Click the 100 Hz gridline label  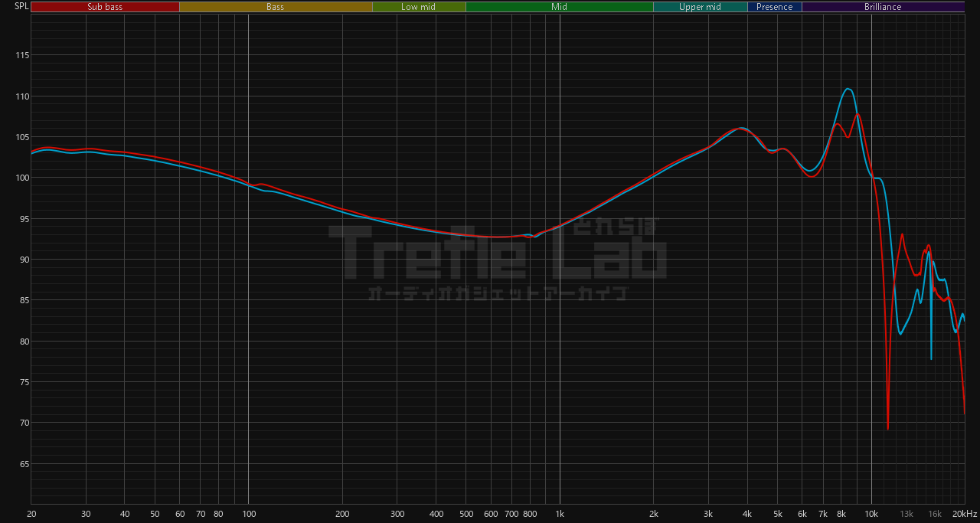249,514
